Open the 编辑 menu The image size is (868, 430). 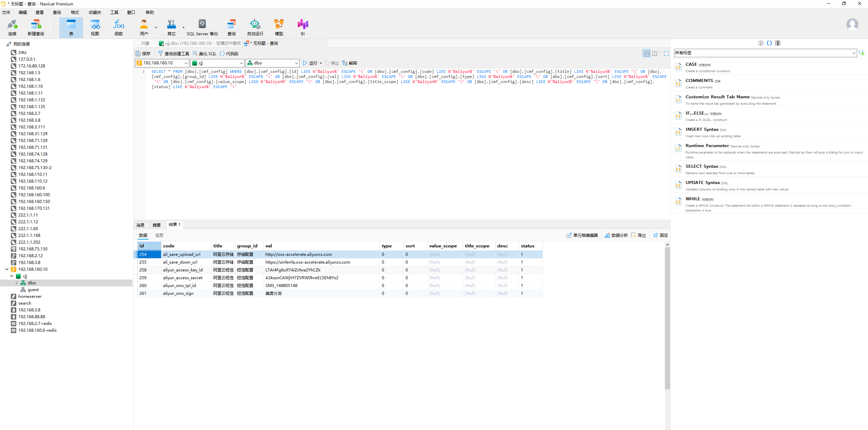pos(23,13)
